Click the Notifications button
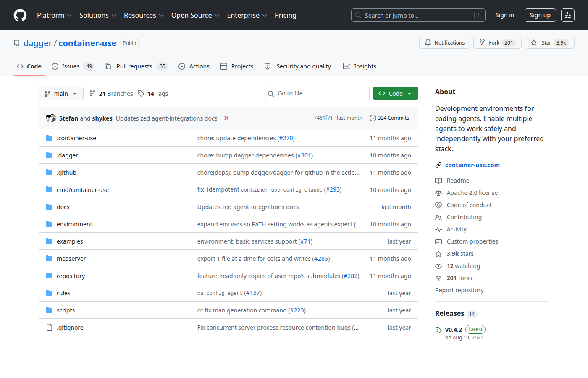The width and height of the screenshot is (588, 378). (x=444, y=43)
